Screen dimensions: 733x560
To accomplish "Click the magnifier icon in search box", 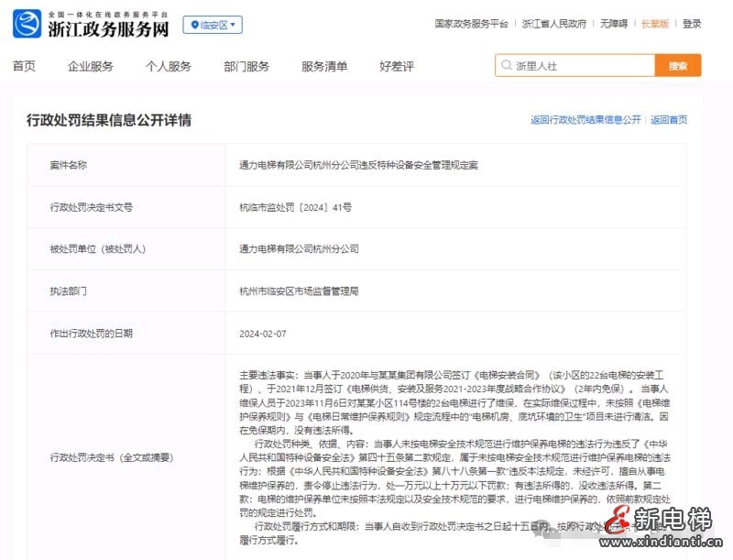I will (507, 66).
